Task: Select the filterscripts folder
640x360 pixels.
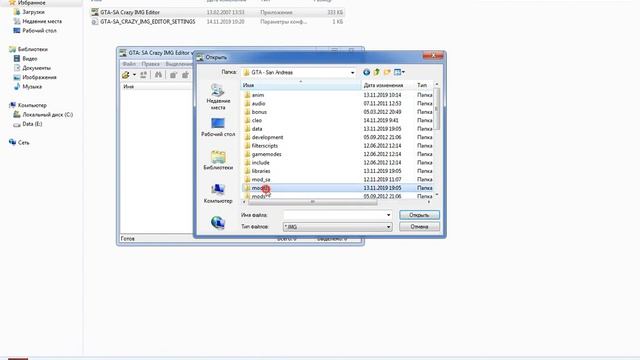Action: [264, 146]
